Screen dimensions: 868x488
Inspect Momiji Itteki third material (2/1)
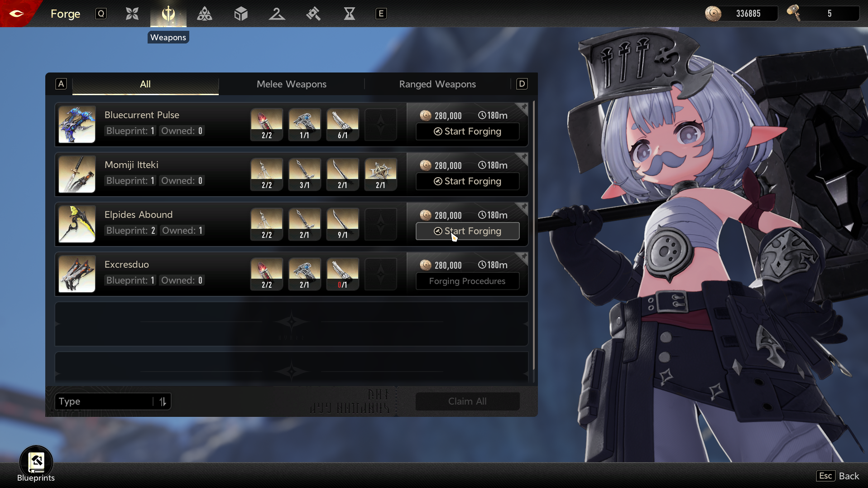343,174
